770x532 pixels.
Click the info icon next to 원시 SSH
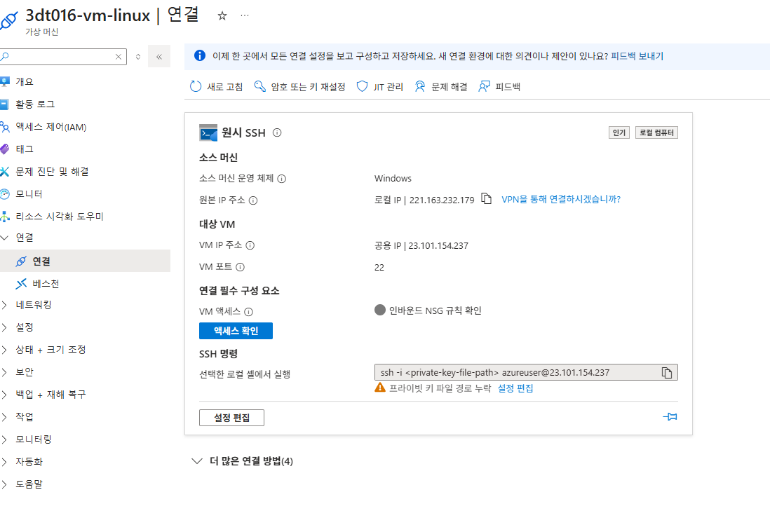pyautogui.click(x=277, y=132)
